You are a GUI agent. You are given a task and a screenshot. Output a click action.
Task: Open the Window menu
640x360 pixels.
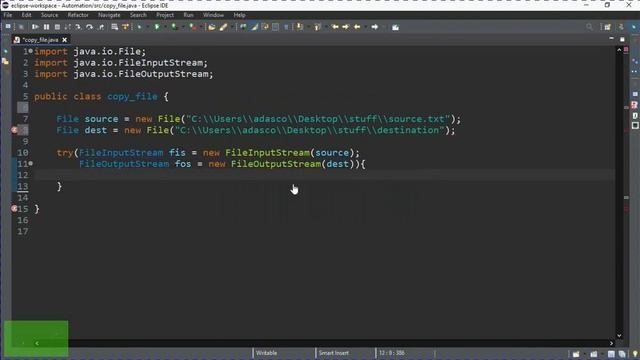pyautogui.click(x=213, y=15)
